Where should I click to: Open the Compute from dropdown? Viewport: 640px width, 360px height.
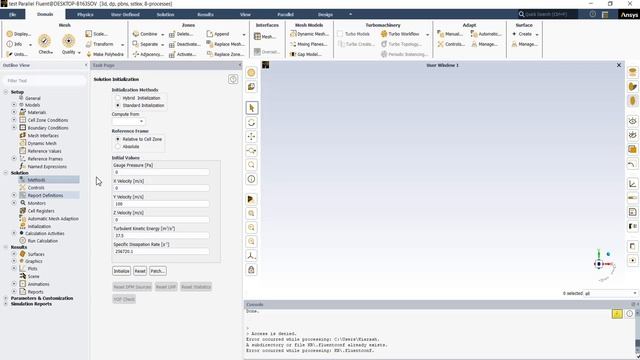(128, 121)
